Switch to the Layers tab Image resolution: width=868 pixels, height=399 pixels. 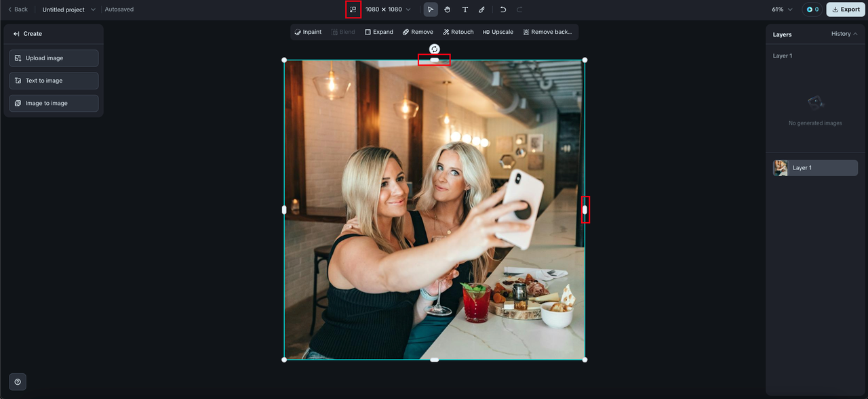point(782,34)
